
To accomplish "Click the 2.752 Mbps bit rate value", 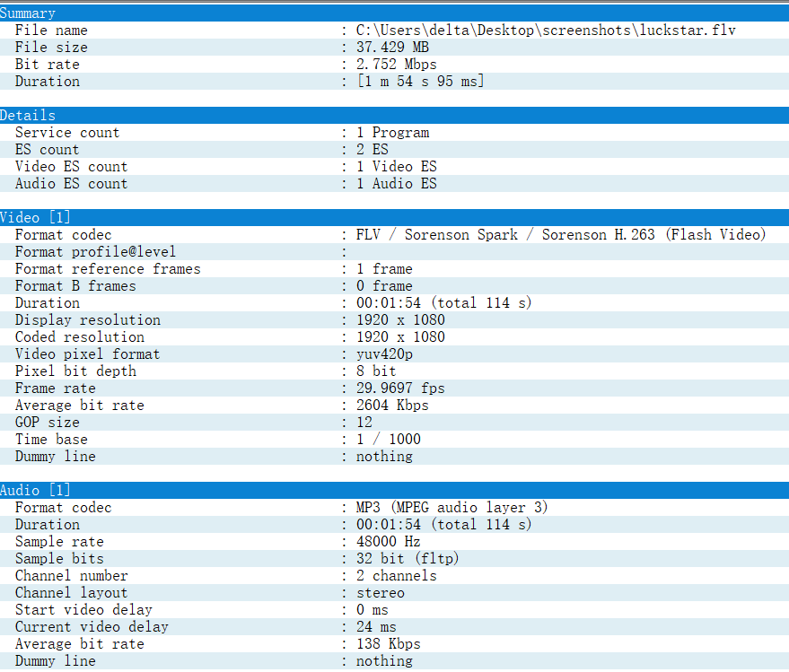I will coord(396,65).
